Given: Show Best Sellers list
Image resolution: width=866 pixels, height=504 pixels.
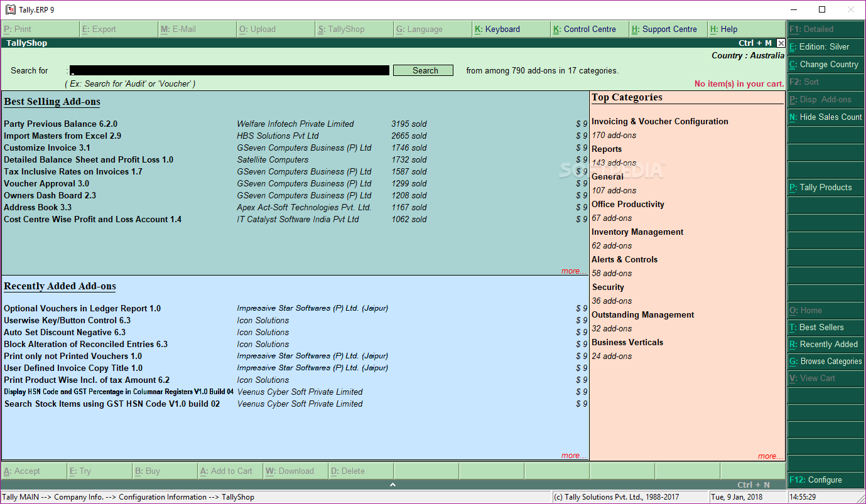Looking at the screenshot, I should (826, 327).
